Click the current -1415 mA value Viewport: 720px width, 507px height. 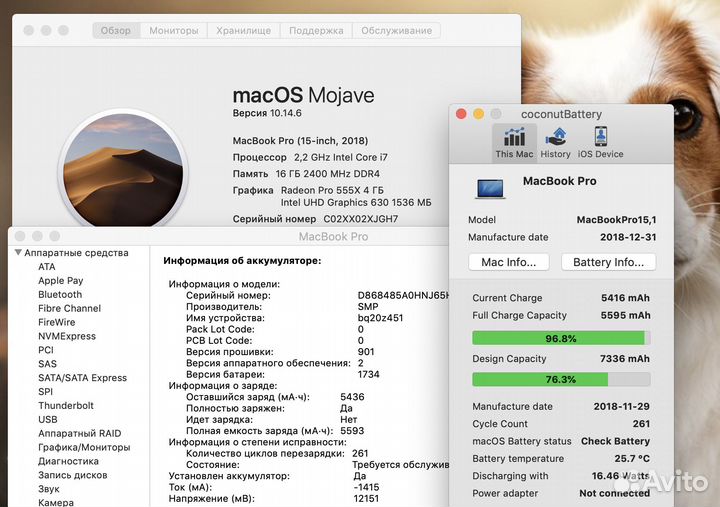[x=366, y=487]
